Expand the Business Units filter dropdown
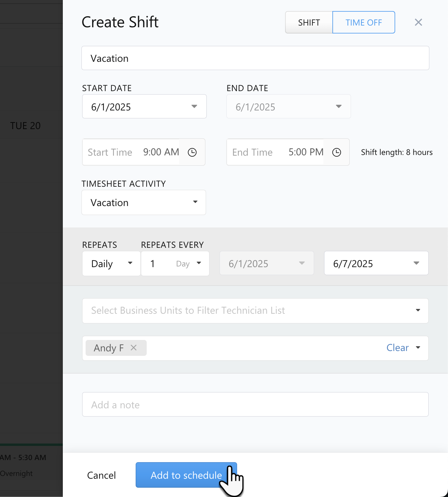Viewport: 448px width, 497px height. [418, 311]
